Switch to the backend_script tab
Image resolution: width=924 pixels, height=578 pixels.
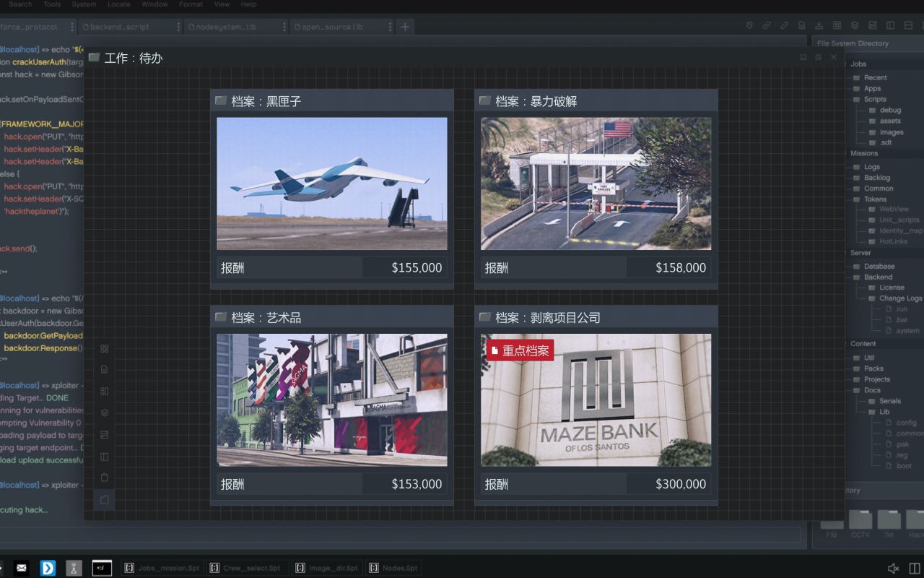[x=130, y=27]
